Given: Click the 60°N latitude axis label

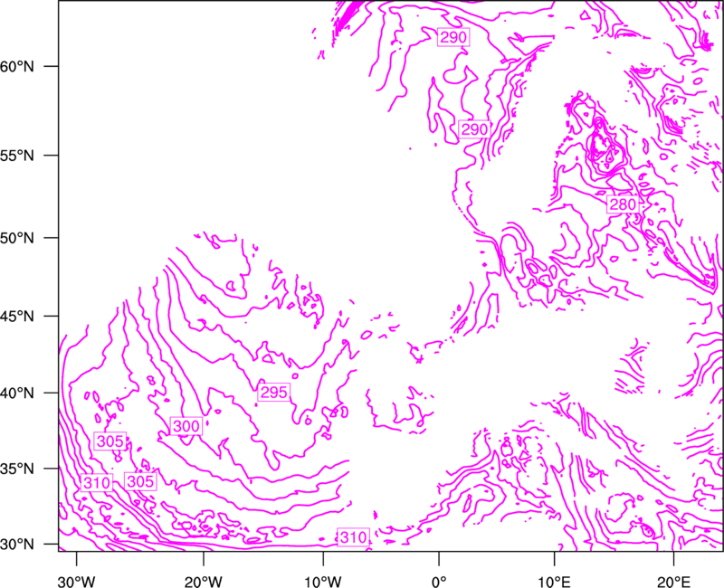Looking at the screenshot, I should [17, 66].
